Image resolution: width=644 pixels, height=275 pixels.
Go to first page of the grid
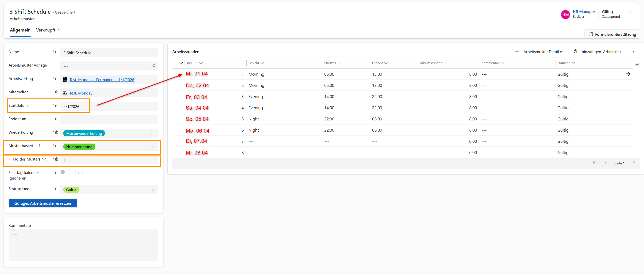595,163
